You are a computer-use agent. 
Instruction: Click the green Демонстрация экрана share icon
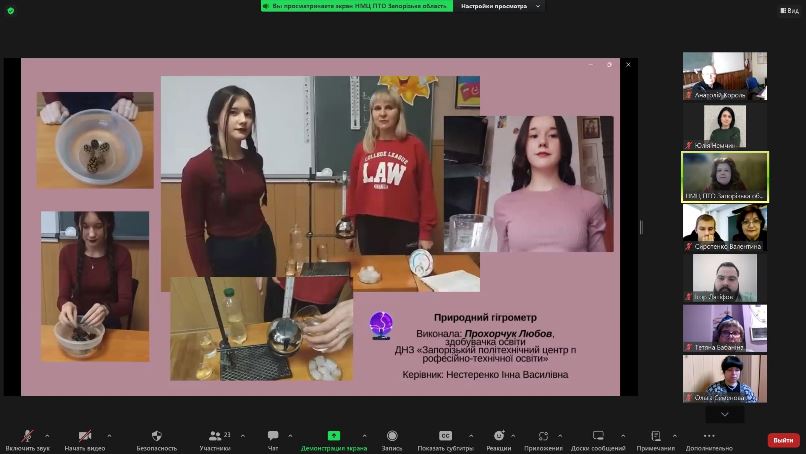point(334,435)
